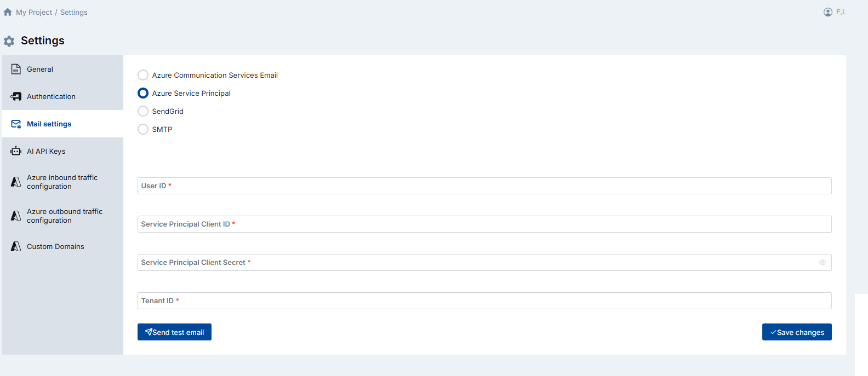Select Azure Communication Services Email option

pyautogui.click(x=143, y=75)
